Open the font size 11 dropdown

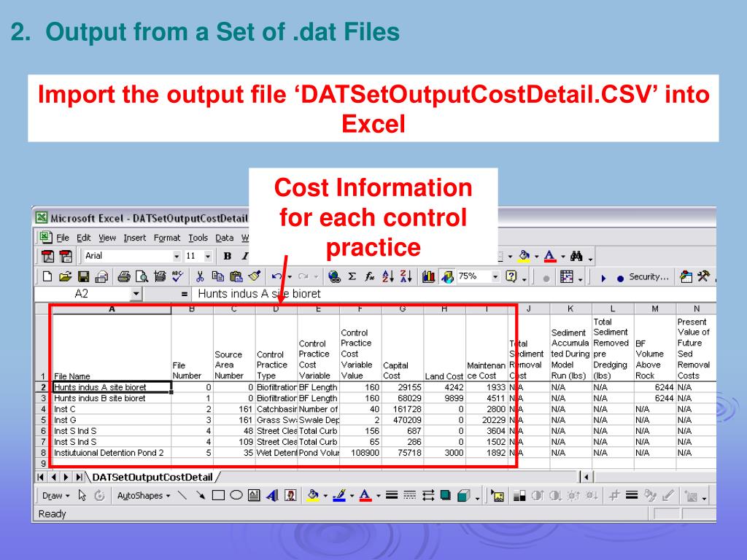tap(208, 256)
